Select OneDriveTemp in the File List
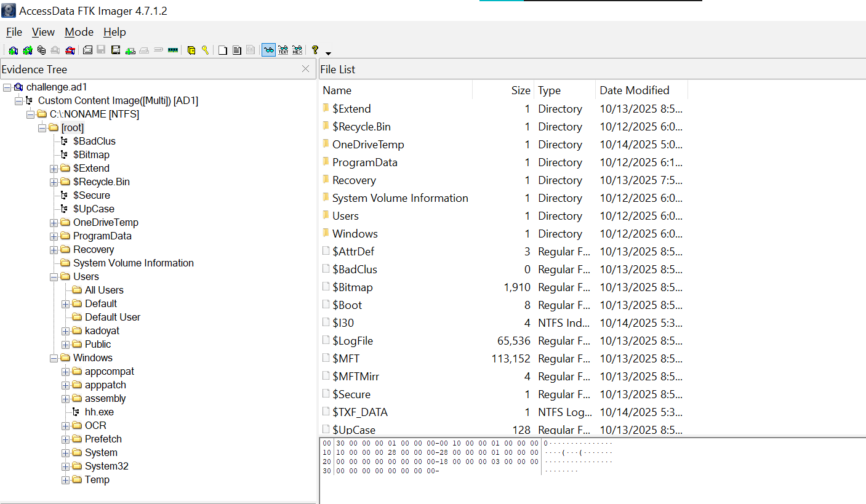The width and height of the screenshot is (866, 504). point(368,144)
